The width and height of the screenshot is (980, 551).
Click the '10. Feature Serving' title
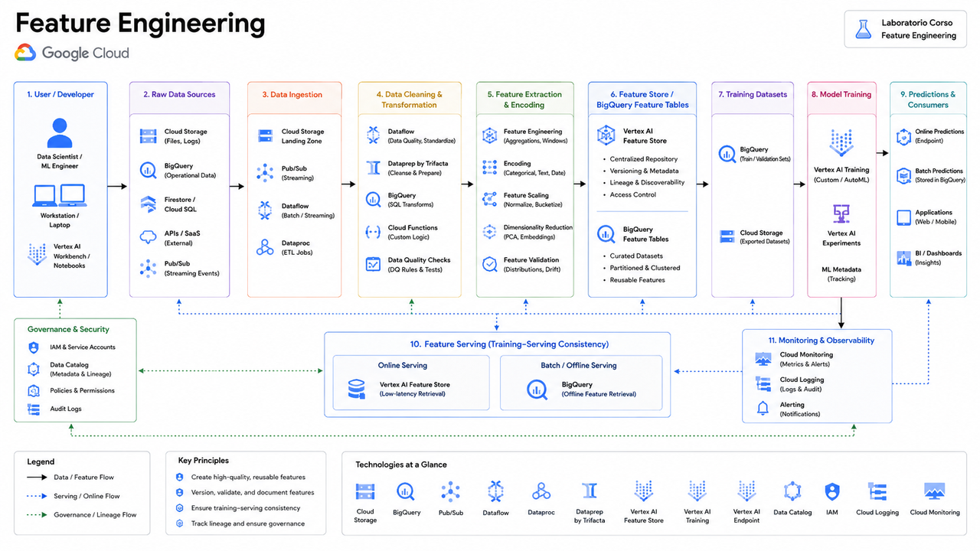pyautogui.click(x=509, y=344)
